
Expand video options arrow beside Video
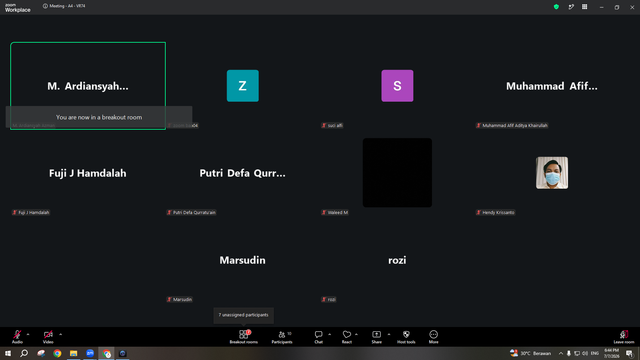60,334
